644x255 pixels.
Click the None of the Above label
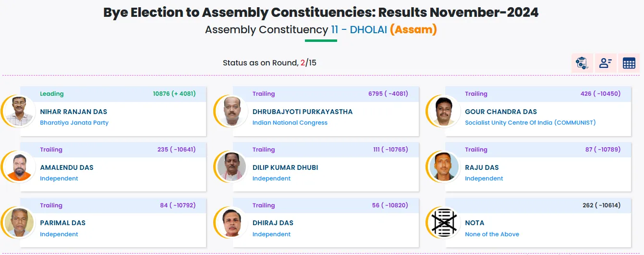(x=492, y=234)
